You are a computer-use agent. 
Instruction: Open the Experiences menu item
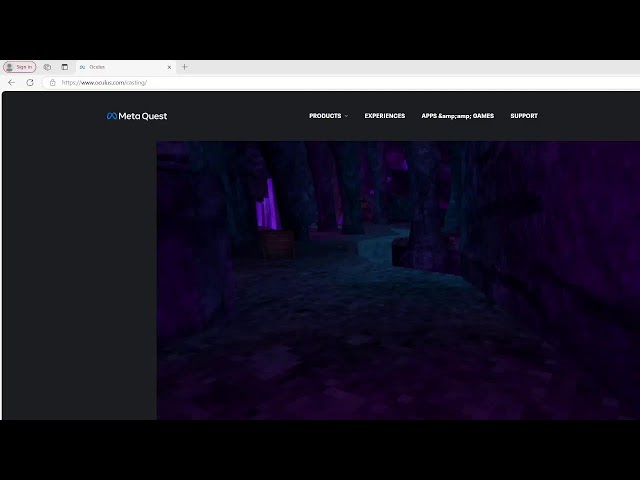tap(384, 116)
